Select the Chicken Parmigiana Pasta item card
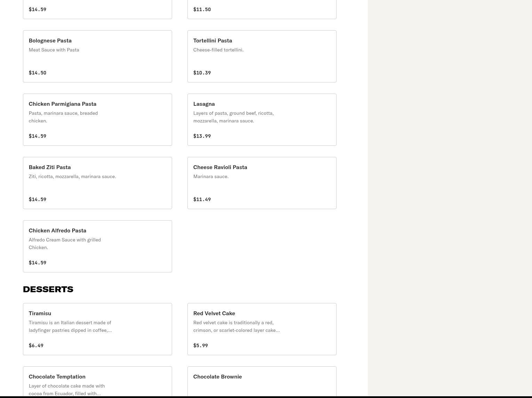 point(97,120)
